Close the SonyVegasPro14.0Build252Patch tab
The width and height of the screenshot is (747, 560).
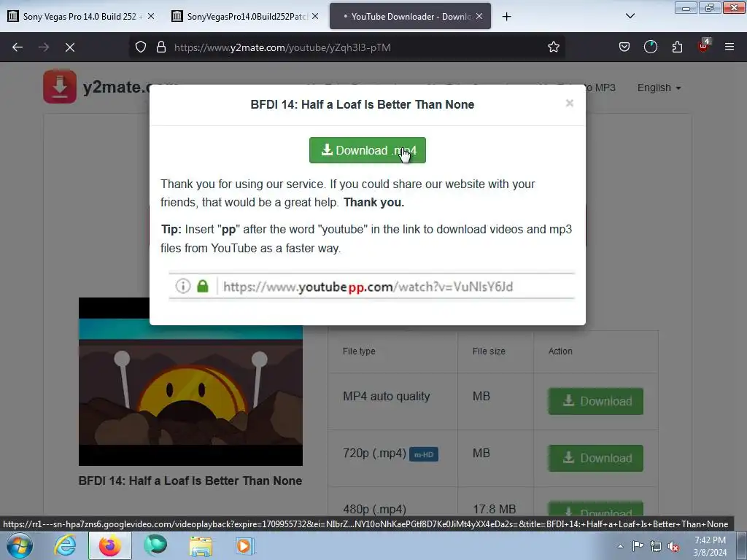pyautogui.click(x=315, y=17)
